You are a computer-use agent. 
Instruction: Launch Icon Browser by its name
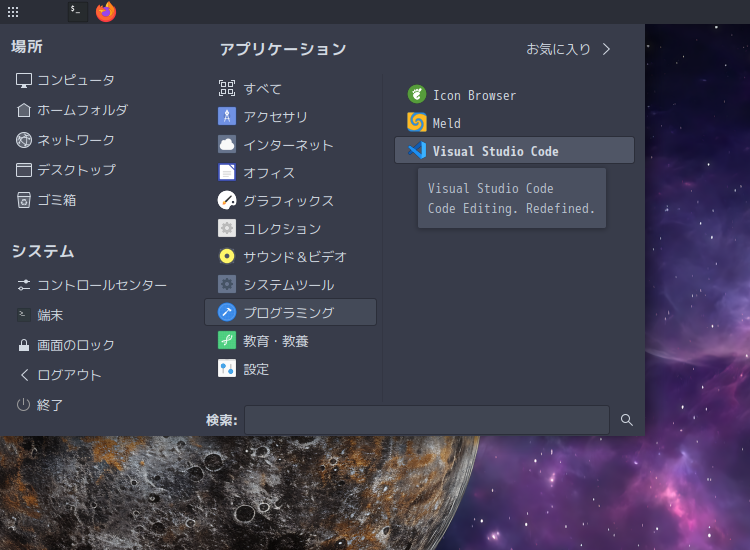coord(474,95)
